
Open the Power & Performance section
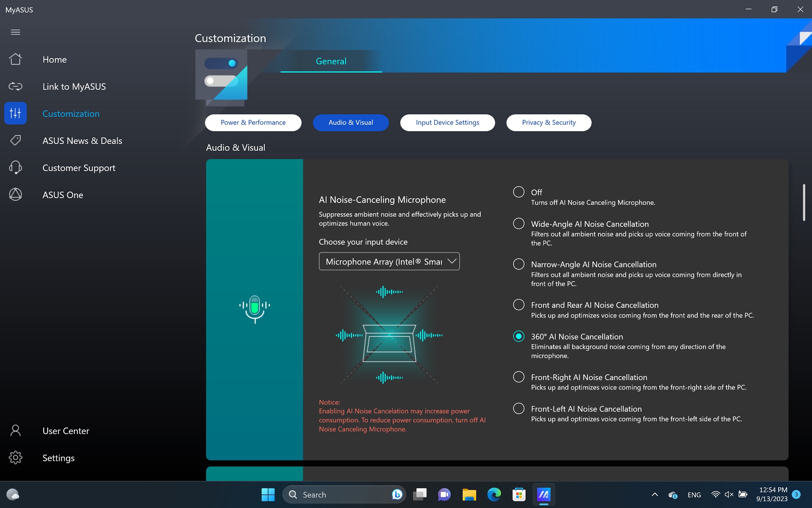[x=253, y=122]
